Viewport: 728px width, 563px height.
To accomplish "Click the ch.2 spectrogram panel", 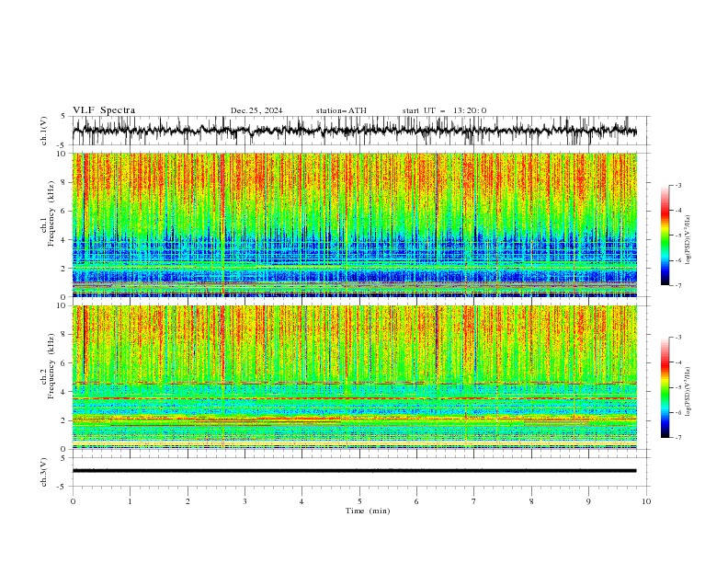I will pos(354,377).
